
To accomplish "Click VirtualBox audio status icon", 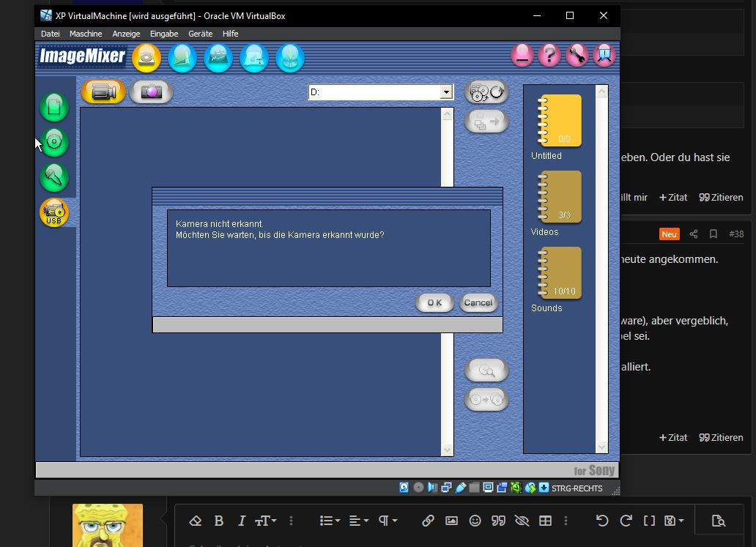I will 432,488.
